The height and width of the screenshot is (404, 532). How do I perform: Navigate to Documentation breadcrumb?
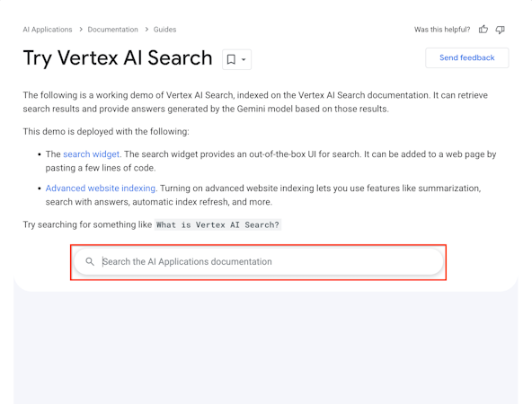[112, 30]
